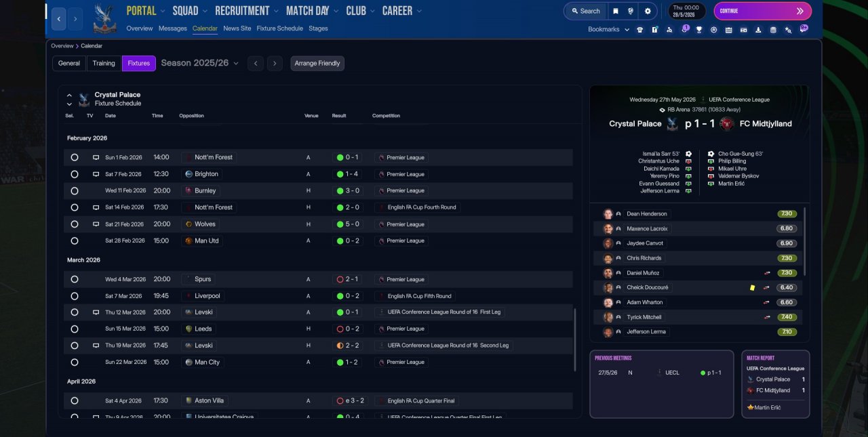Open the Club menu dropdown arrow
The width and height of the screenshot is (868, 437).
click(374, 12)
